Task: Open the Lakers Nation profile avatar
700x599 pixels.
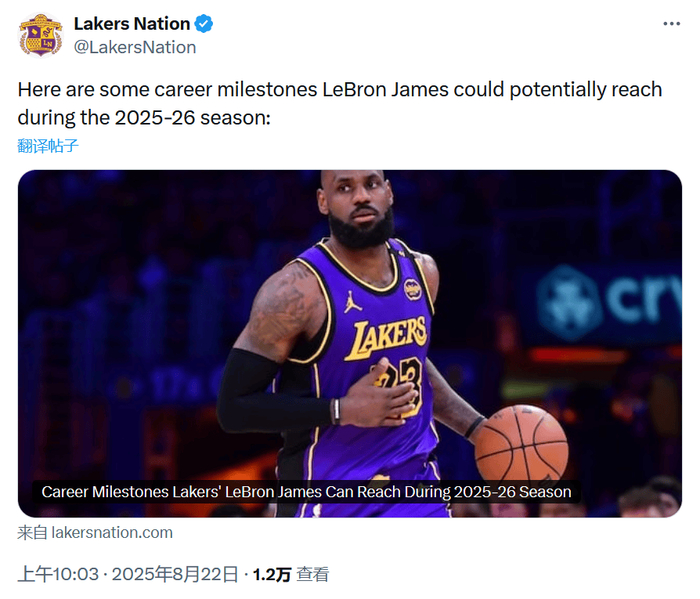Action: point(40,35)
